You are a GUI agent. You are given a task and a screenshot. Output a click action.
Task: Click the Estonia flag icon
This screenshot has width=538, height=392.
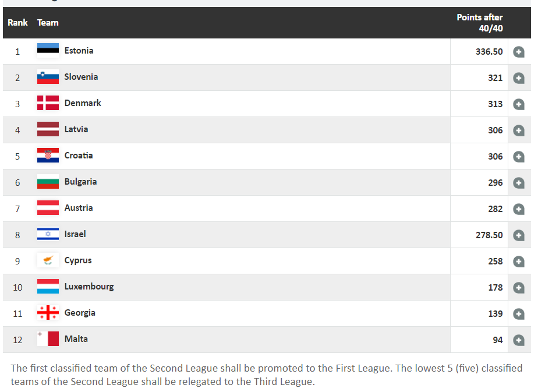pos(48,51)
